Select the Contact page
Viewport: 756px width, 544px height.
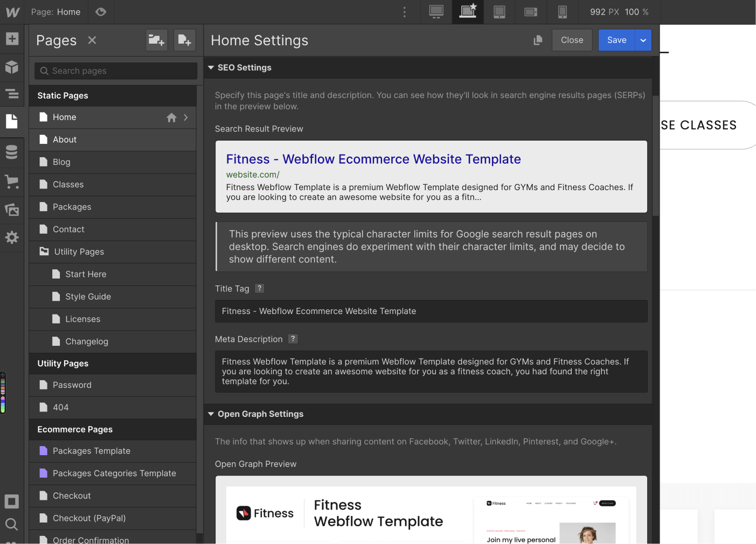[113, 229]
